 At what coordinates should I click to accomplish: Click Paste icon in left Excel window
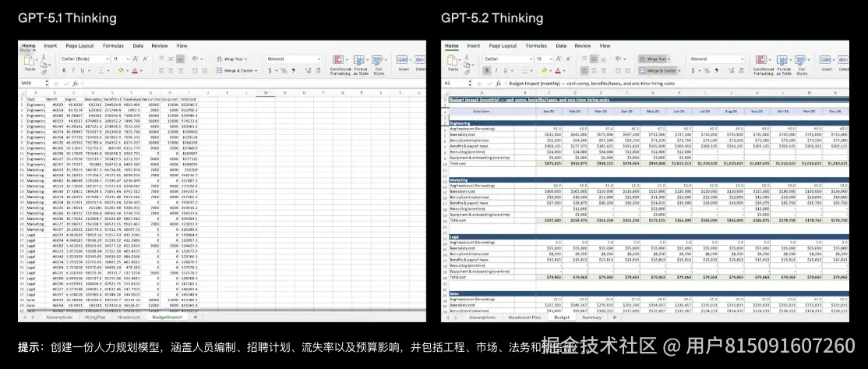tap(29, 59)
